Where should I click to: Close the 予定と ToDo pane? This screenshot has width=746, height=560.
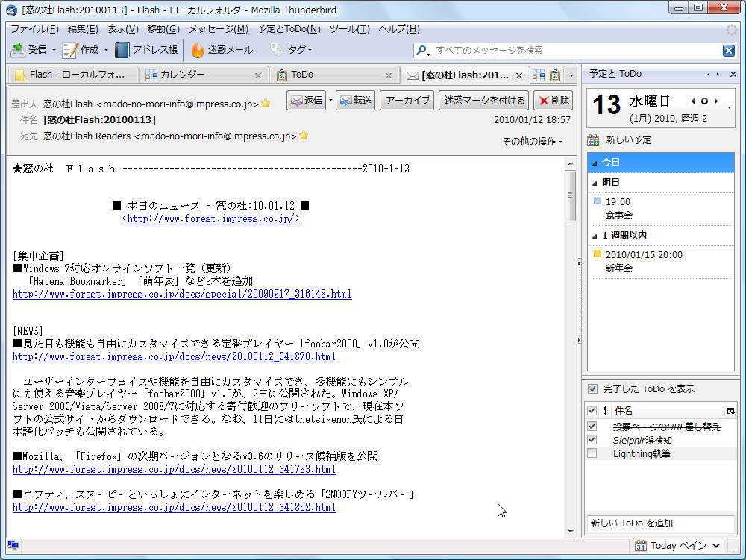coord(733,74)
